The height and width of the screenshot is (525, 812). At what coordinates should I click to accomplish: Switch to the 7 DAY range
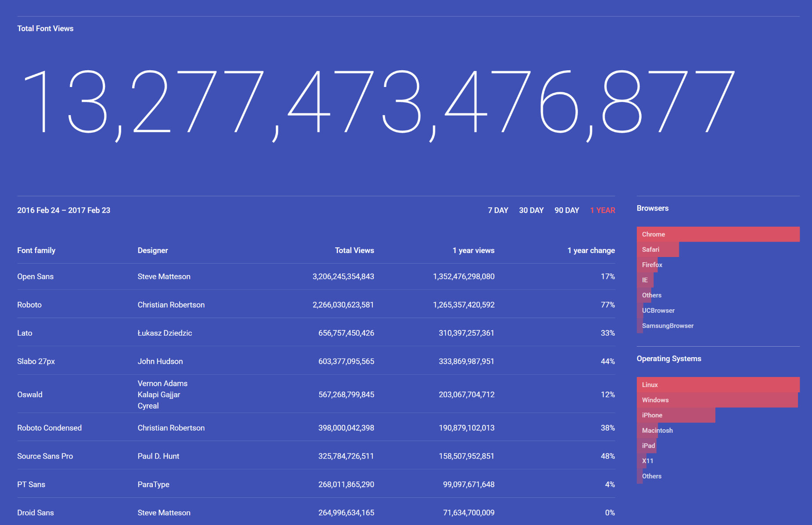tap(498, 210)
